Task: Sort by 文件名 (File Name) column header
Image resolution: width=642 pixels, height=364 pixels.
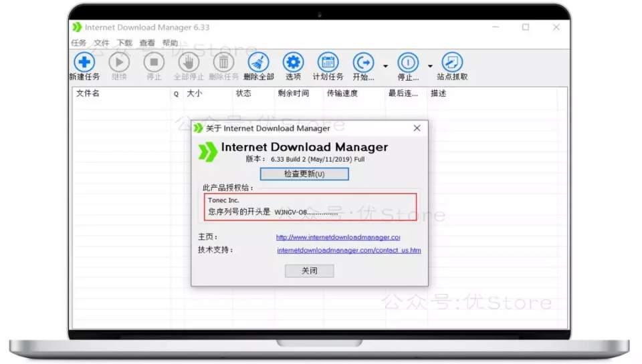Action: point(88,94)
